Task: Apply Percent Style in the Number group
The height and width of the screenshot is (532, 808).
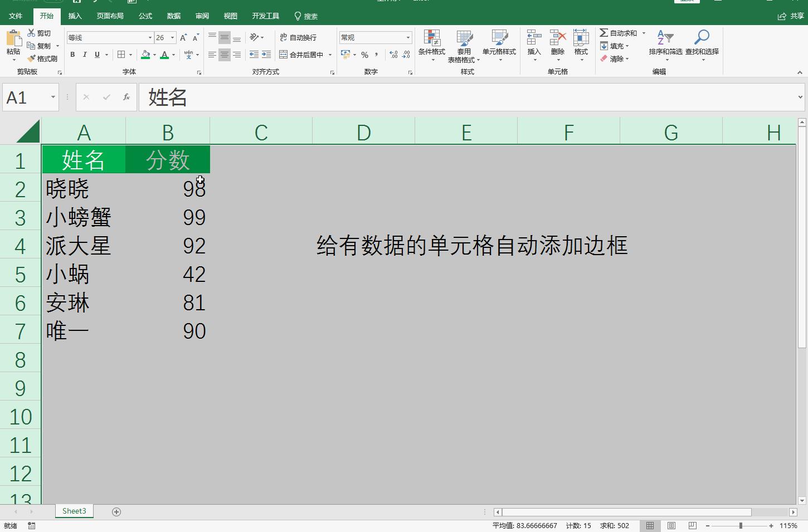Action: coord(364,55)
